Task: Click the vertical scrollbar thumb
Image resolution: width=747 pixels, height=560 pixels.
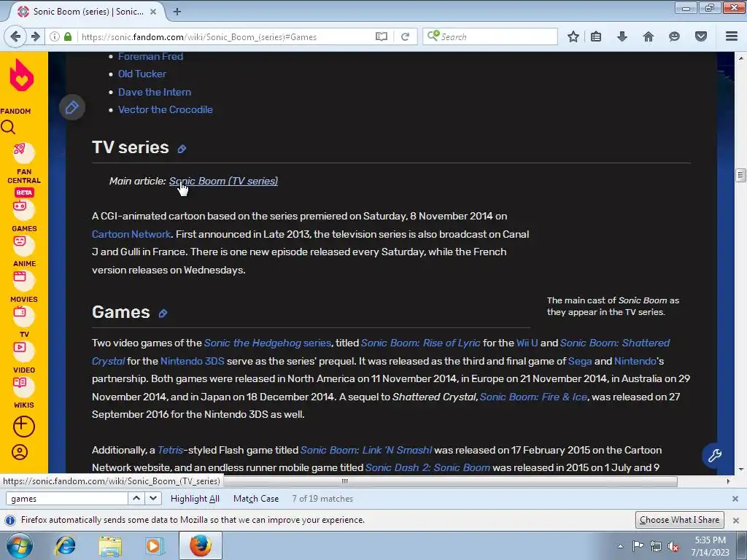Action: [x=740, y=175]
